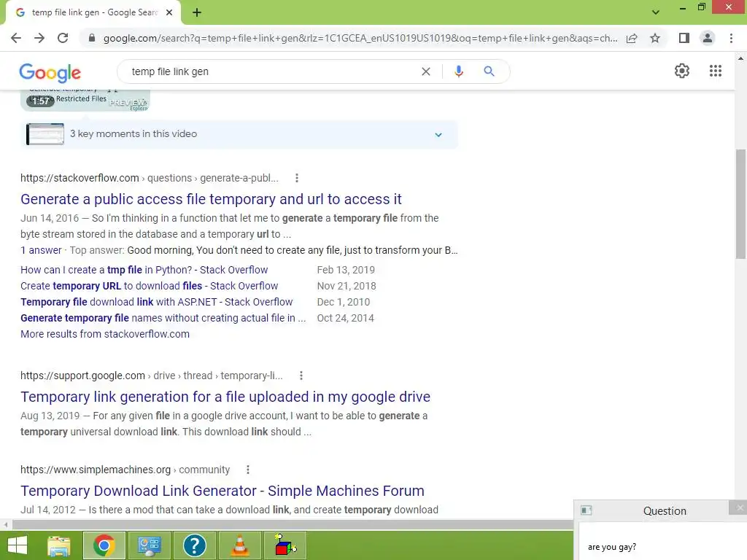Open the Windows Start menu
Image resolution: width=747 pixels, height=560 pixels.
click(18, 545)
